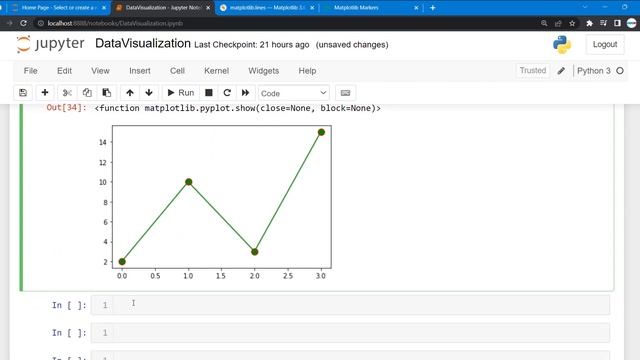
Task: Save notebook with the floppy disk icon
Action: coord(23,93)
